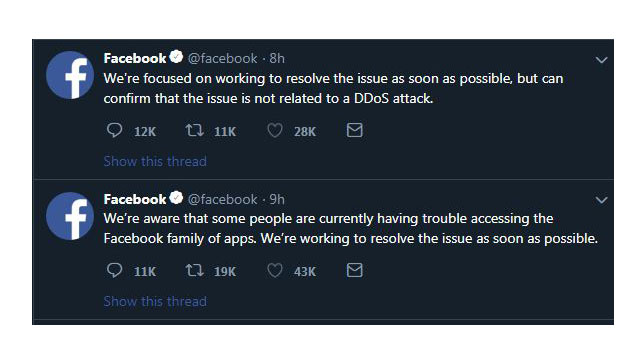Retweet the tweet with 19K retweets
This screenshot has height=361, width=642.
[194, 271]
